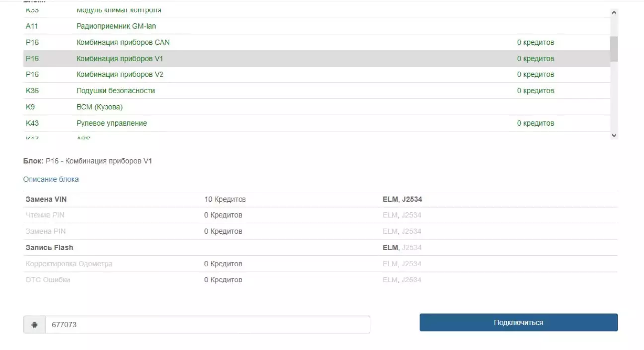Image resolution: width=644 pixels, height=350 pixels.
Task: Select the Радиоприемник GM-lan row
Action: (x=317, y=26)
